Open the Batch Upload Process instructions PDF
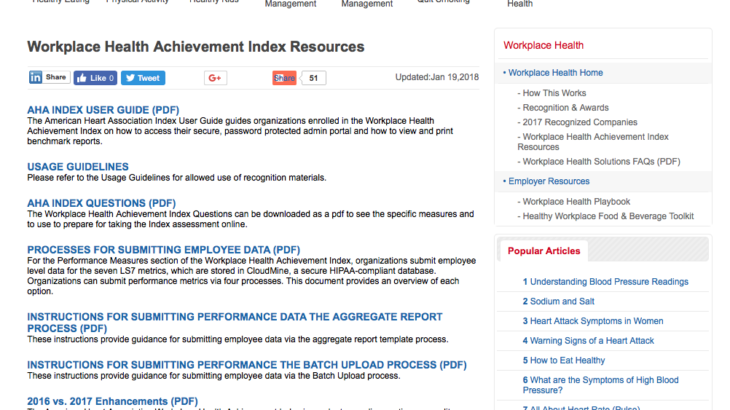730x410 pixels. [x=247, y=364]
